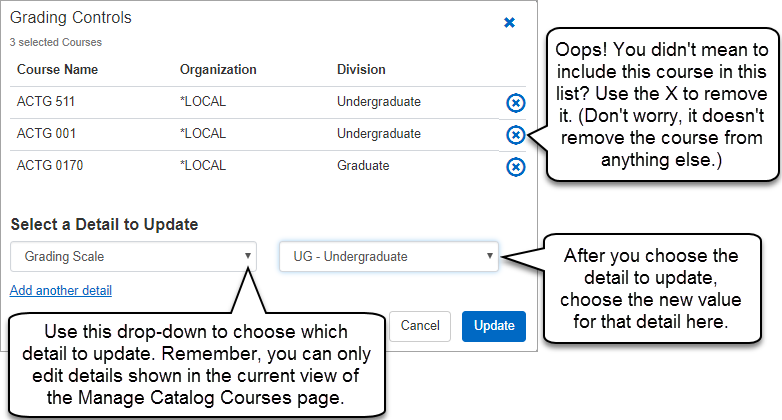Screen dimensions: 782x420
Task: Click the Grading Controls dialog title
Action: coord(70,18)
